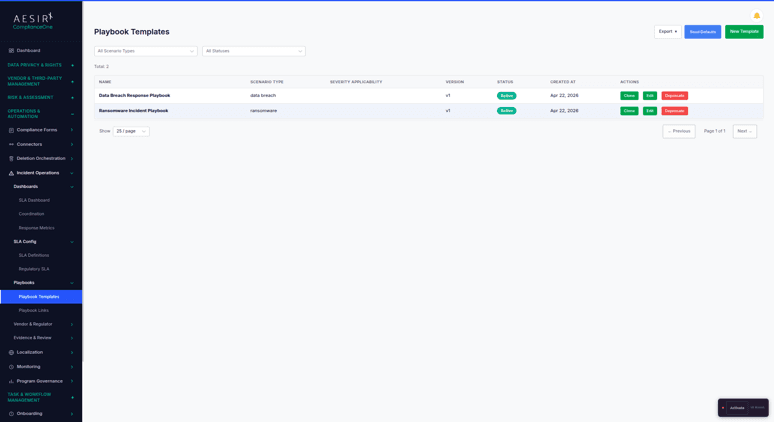The width and height of the screenshot is (774, 422).
Task: Collapse the Playbooks submenu chevron
Action: (x=72, y=283)
